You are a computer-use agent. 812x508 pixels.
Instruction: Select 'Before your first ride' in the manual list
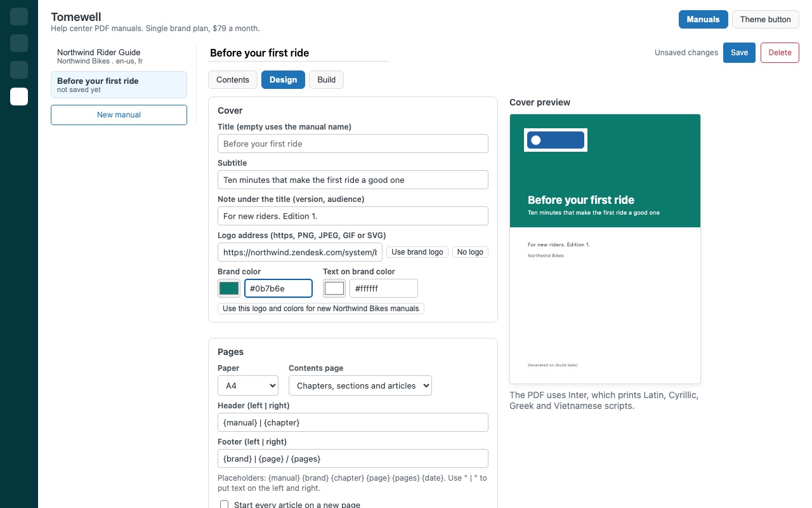[x=119, y=84]
